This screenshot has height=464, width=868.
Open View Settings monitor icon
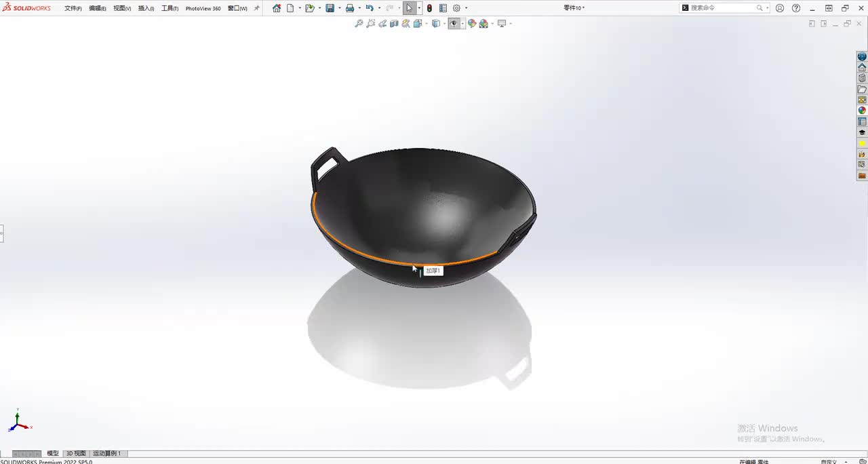[502, 24]
